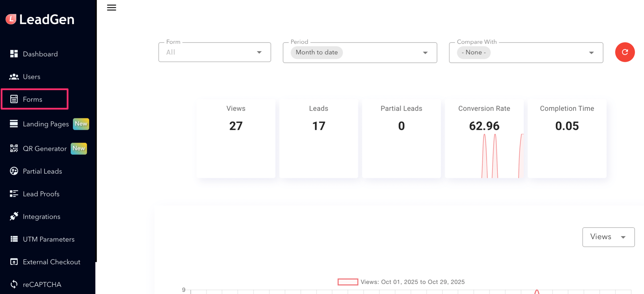Open Forms in the sidebar
This screenshot has height=294, width=644.
tap(32, 99)
